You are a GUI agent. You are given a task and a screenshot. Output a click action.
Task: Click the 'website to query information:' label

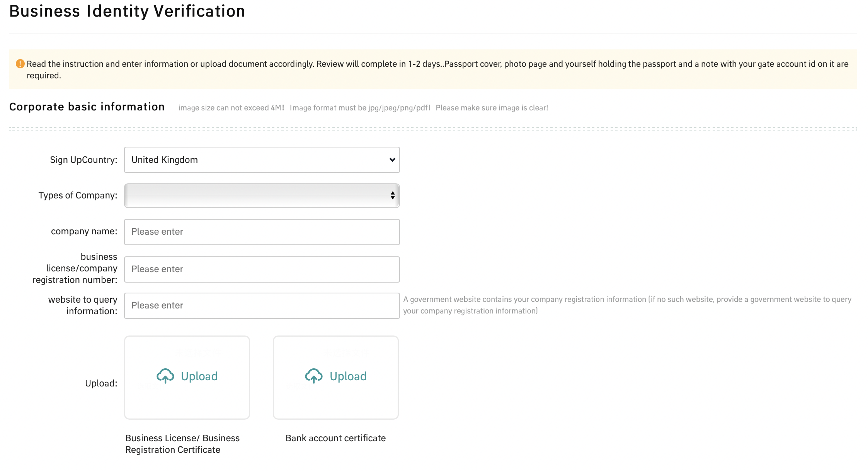tap(83, 305)
